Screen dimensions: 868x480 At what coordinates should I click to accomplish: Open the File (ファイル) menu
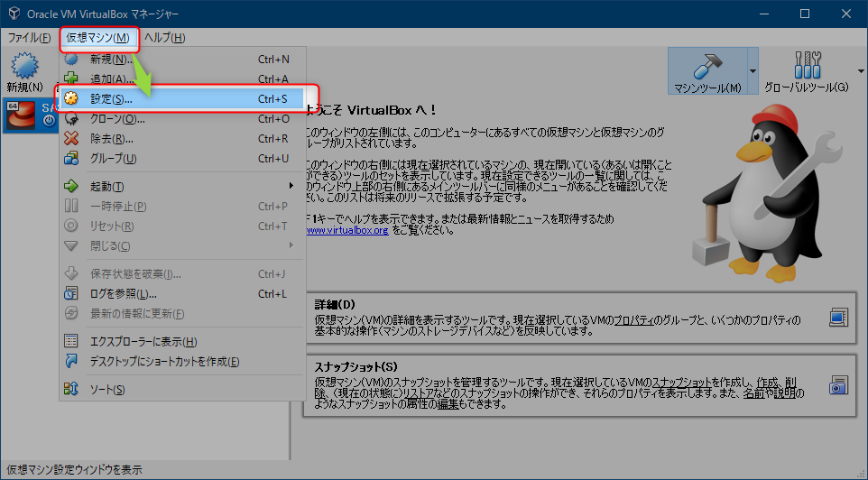(x=29, y=38)
